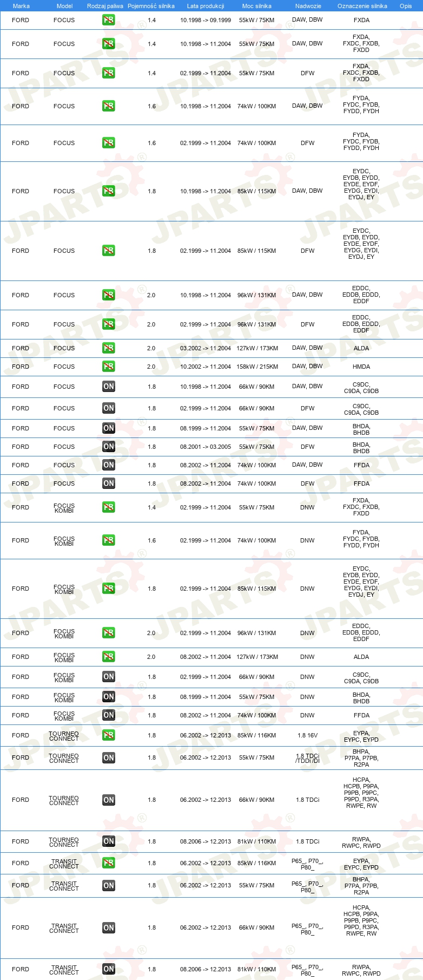Click the 'Model' column header
The image size is (423, 980).
pyautogui.click(x=64, y=6)
